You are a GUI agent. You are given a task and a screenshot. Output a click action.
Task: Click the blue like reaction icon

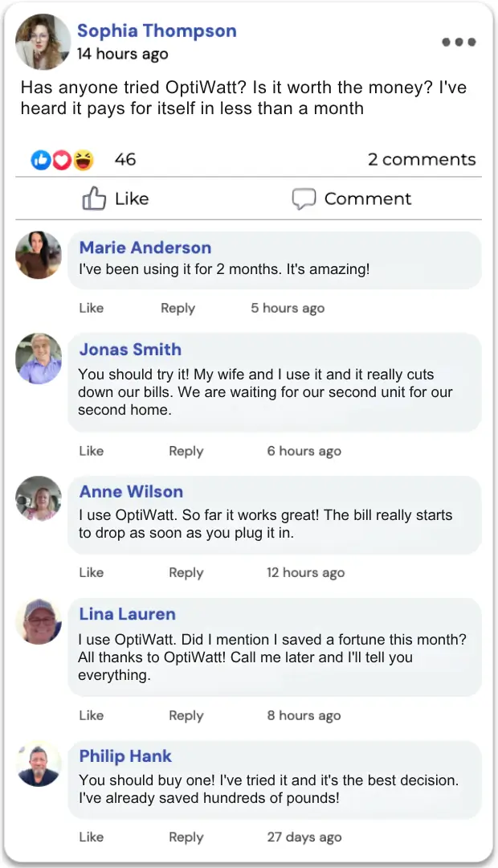pyautogui.click(x=40, y=160)
